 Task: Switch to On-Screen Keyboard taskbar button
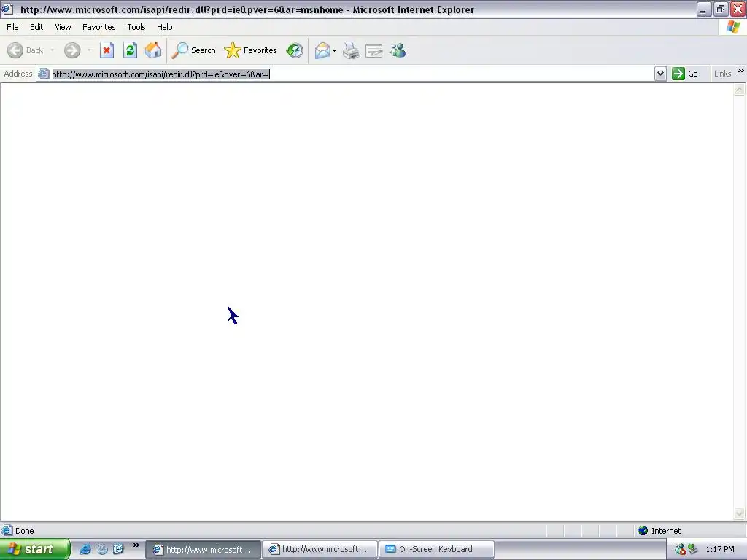coord(436,550)
